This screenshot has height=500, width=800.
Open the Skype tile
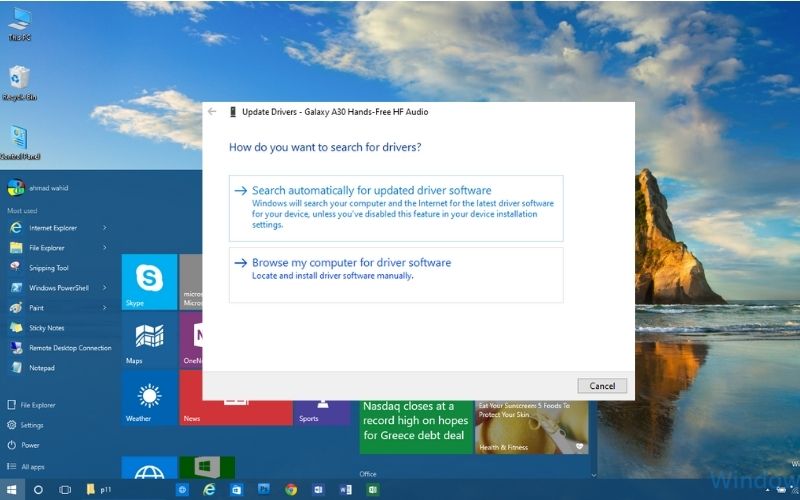pos(149,282)
